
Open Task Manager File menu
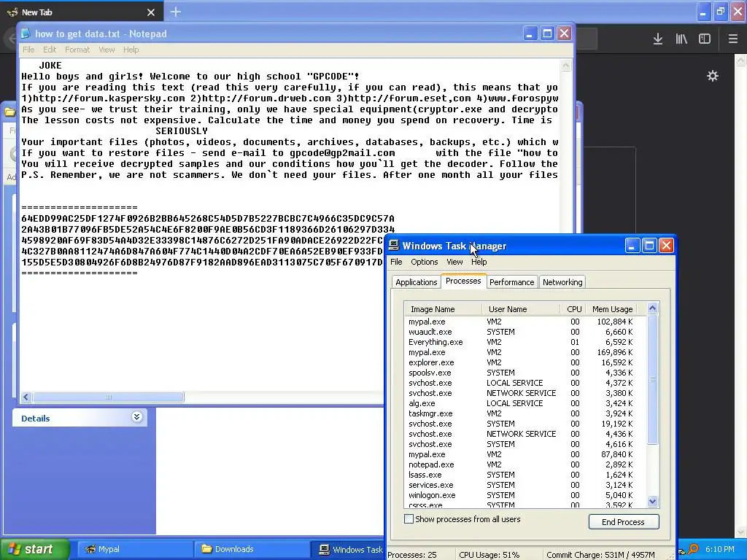[396, 262]
